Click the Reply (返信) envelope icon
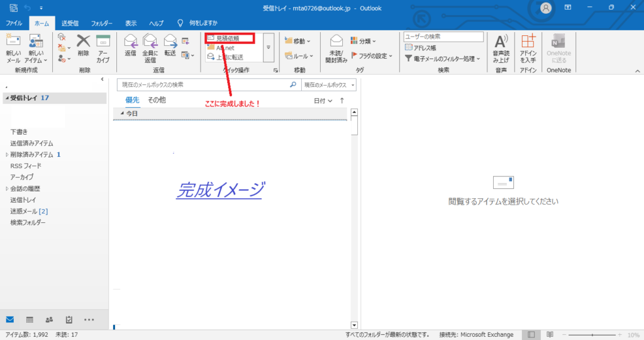 tap(131, 43)
